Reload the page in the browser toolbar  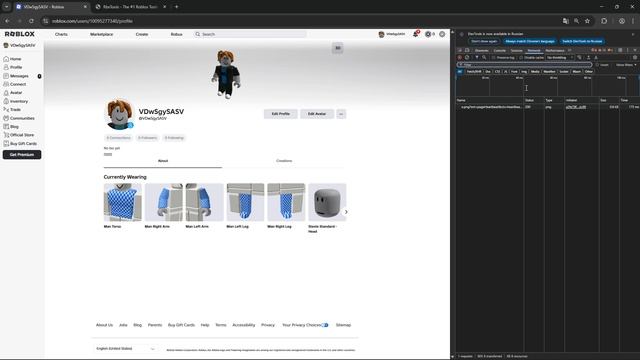click(31, 21)
